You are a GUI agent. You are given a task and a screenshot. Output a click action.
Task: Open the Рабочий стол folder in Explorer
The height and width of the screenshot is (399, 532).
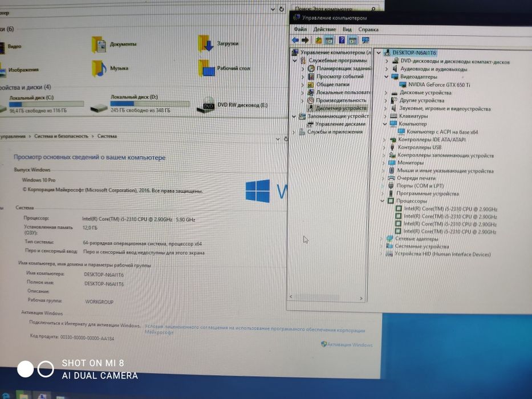(x=224, y=68)
